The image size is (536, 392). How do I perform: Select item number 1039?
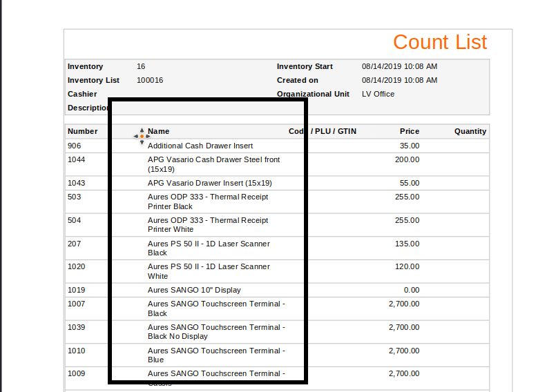coord(76,327)
